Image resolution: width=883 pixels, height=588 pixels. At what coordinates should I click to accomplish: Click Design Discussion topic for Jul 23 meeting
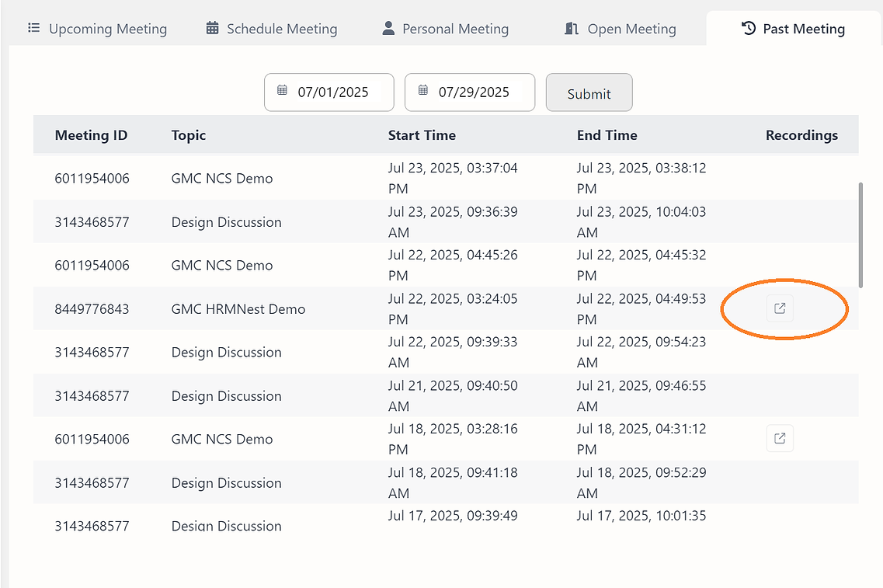(x=227, y=222)
